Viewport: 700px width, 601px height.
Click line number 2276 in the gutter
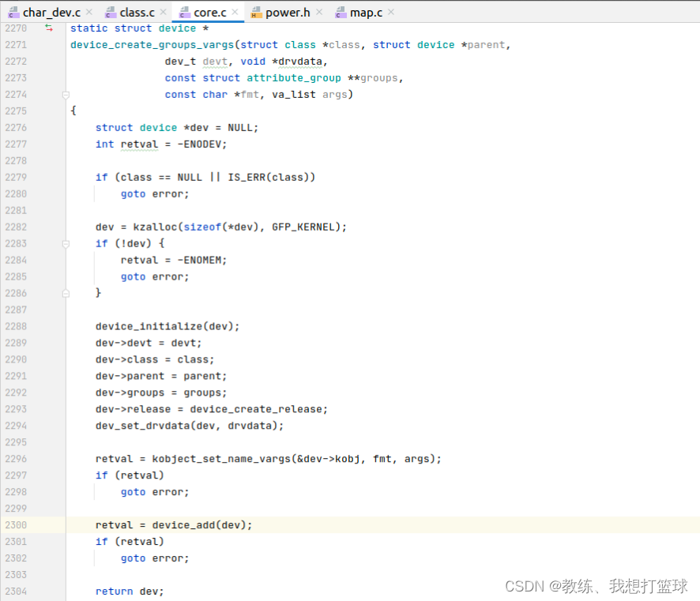(x=16, y=128)
